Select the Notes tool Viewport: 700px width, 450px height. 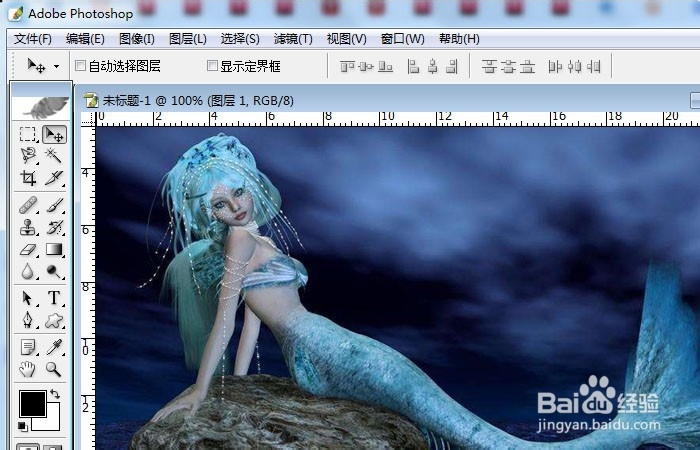click(x=28, y=347)
